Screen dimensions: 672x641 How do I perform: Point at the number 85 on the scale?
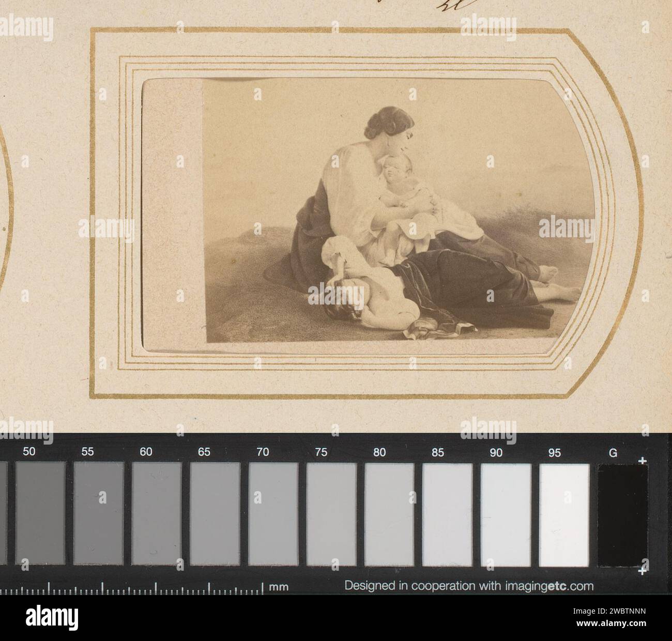pyautogui.click(x=438, y=452)
